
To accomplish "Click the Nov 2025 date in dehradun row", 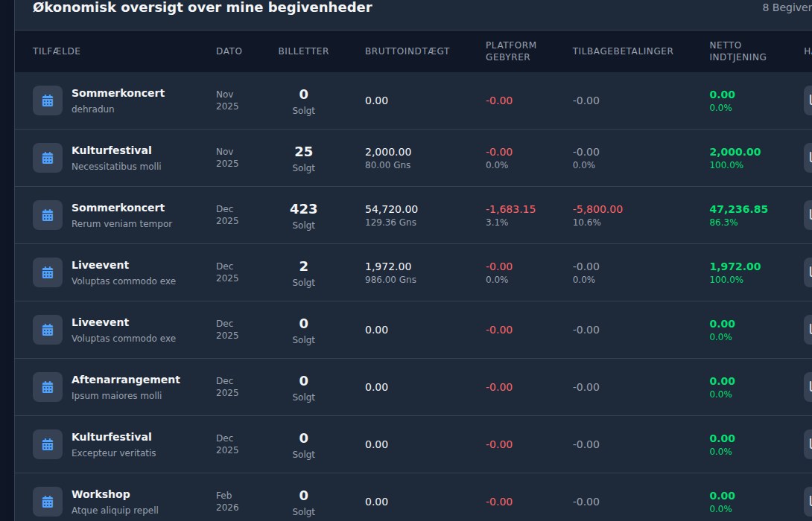I will [x=227, y=100].
